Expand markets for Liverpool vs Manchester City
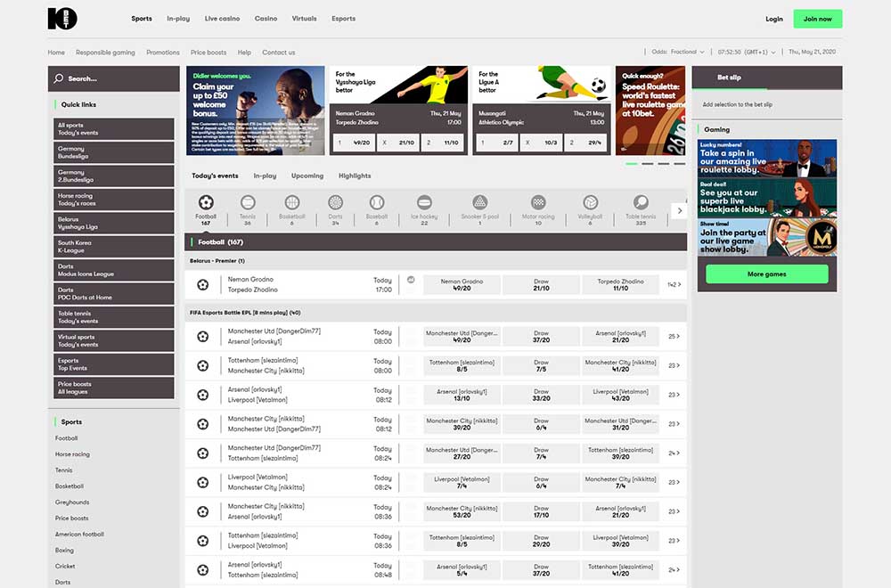 pos(674,482)
